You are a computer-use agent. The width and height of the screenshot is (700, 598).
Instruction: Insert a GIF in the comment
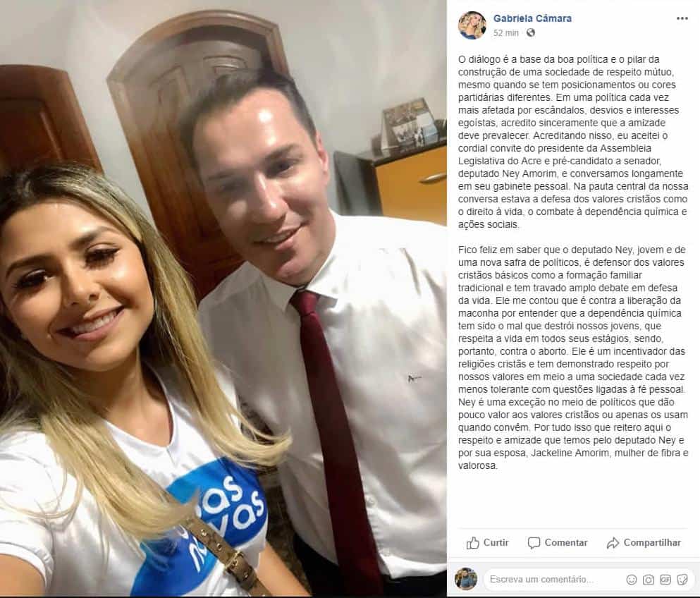[665, 580]
